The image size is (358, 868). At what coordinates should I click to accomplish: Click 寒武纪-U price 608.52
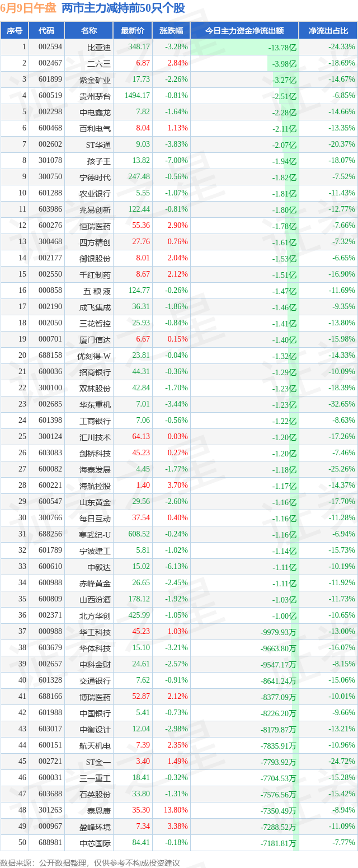[139, 534]
